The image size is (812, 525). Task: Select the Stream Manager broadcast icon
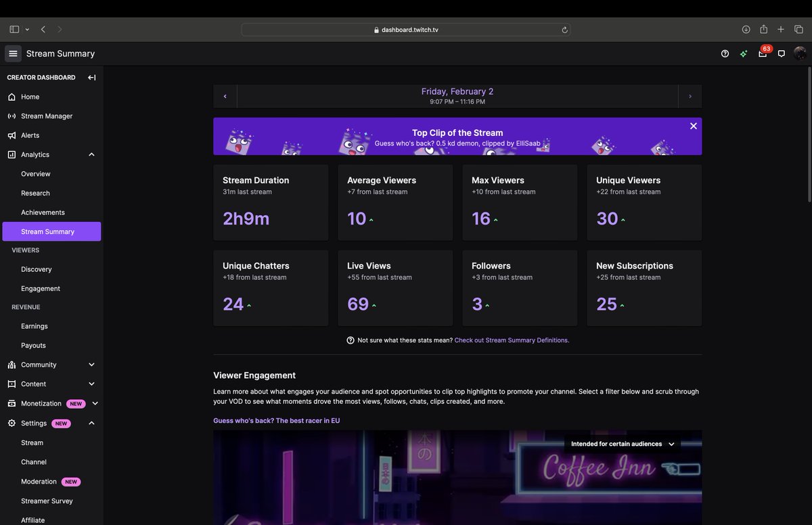coord(11,116)
